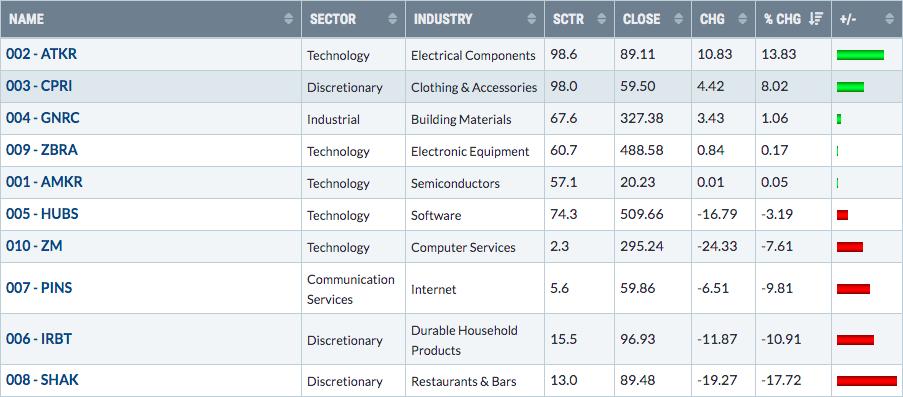Open the 005 - HUBS ticker link
903x397 pixels.
43,214
